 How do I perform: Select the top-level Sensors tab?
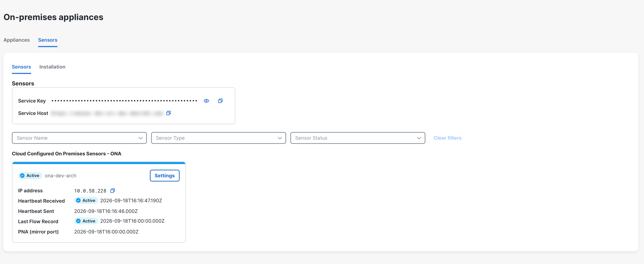point(48,40)
